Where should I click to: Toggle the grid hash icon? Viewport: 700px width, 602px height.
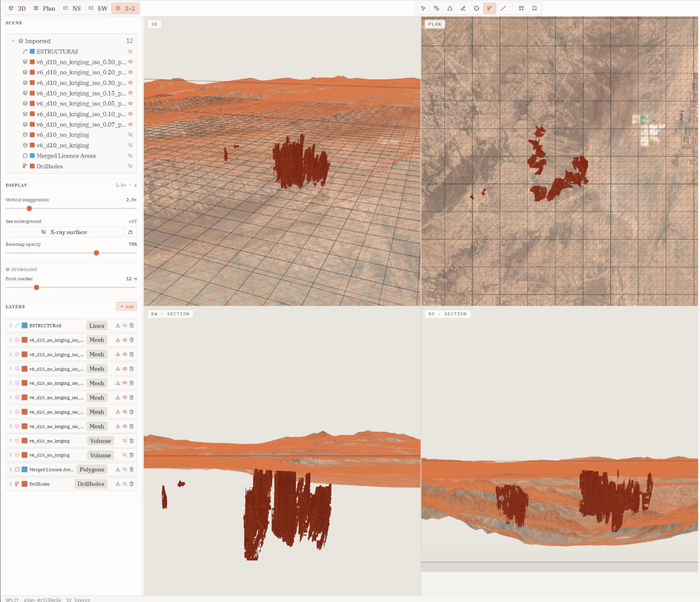click(x=521, y=8)
